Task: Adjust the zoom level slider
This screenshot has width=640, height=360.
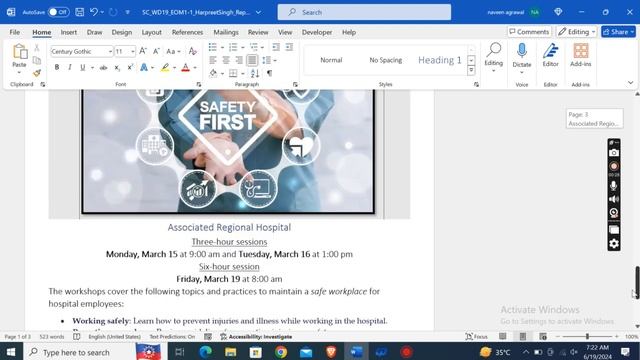Action: coord(587,336)
